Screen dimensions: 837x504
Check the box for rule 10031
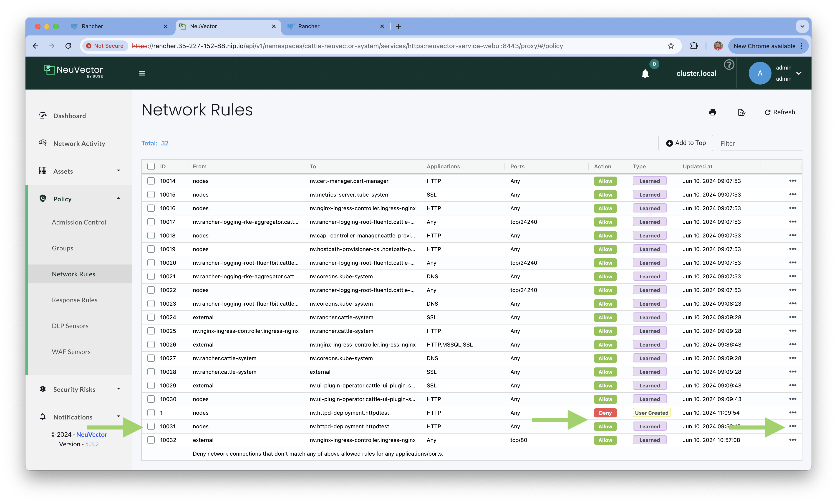pos(151,426)
